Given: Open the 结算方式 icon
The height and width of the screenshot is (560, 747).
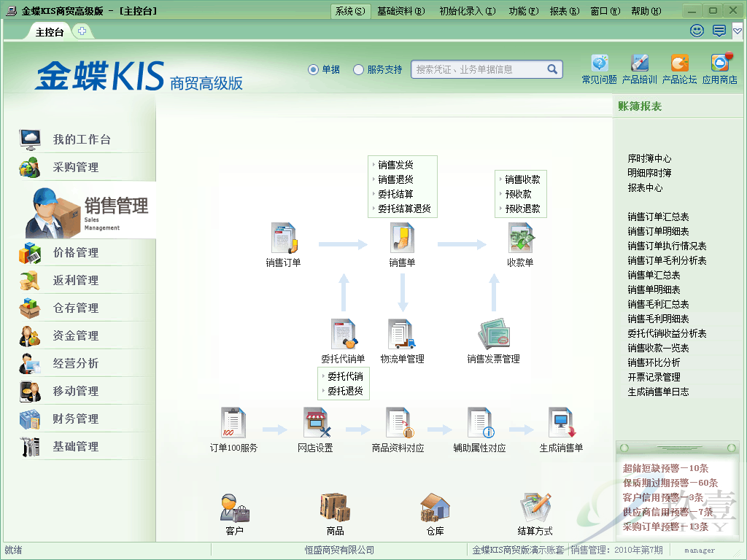Looking at the screenshot, I should point(535,507).
